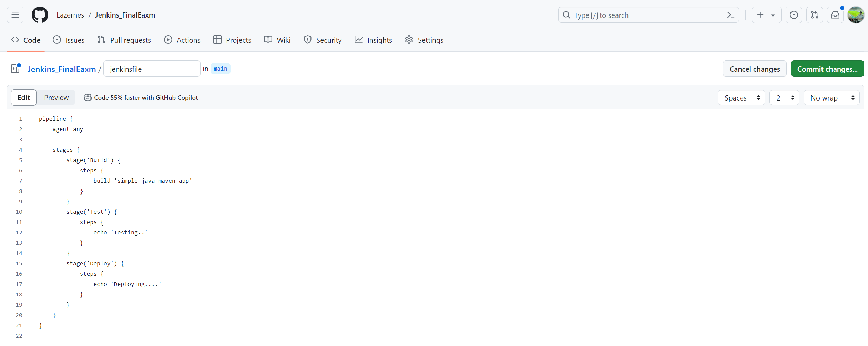This screenshot has width=868, height=346.
Task: Click the echo 'Testing..' line
Action: pyautogui.click(x=121, y=232)
